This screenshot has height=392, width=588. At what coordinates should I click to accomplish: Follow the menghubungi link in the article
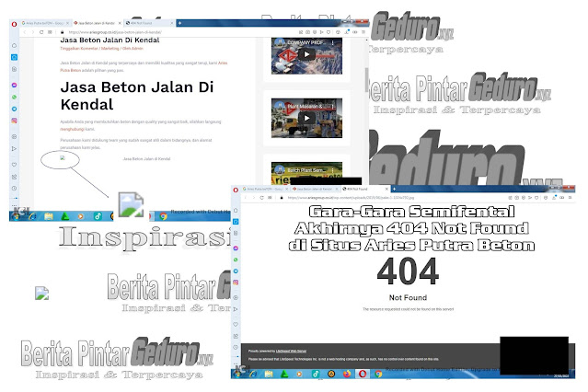72,129
